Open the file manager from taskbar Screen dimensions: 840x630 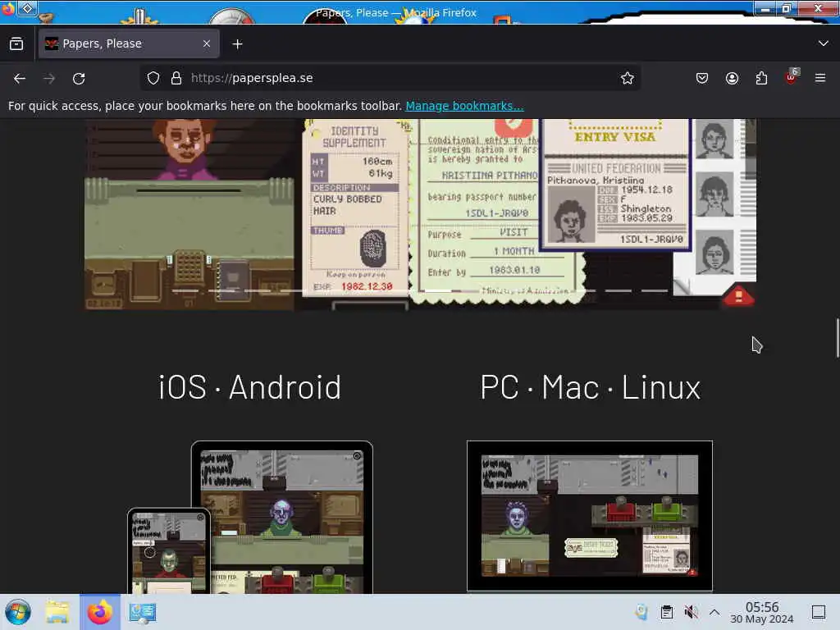tap(57, 612)
